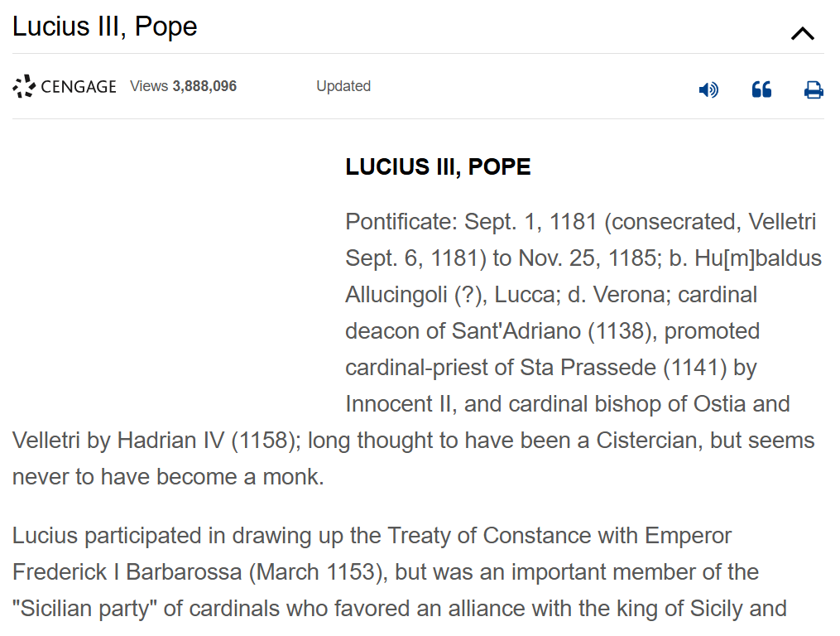This screenshot has height=636, width=840.
Task: Click the 'Updated' label
Action: coord(343,86)
